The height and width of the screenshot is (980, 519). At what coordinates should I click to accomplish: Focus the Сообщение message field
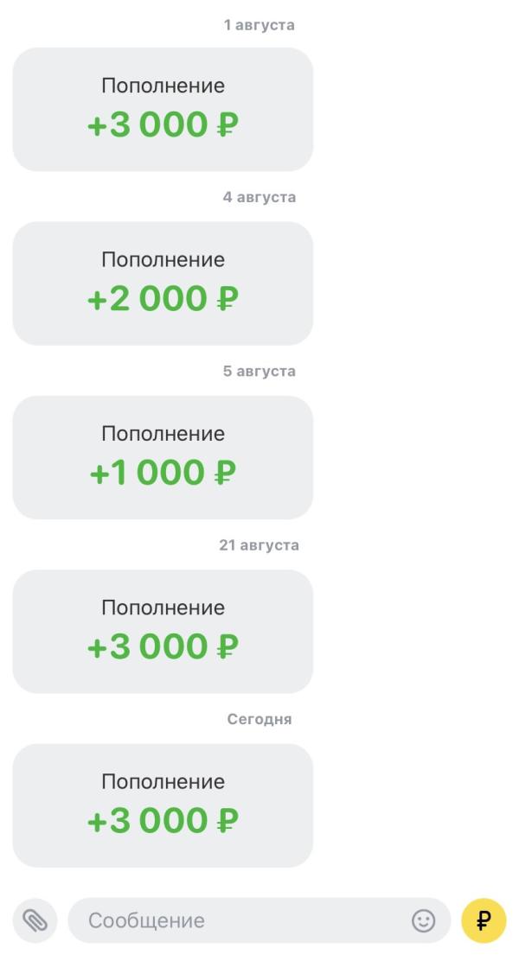click(x=259, y=920)
